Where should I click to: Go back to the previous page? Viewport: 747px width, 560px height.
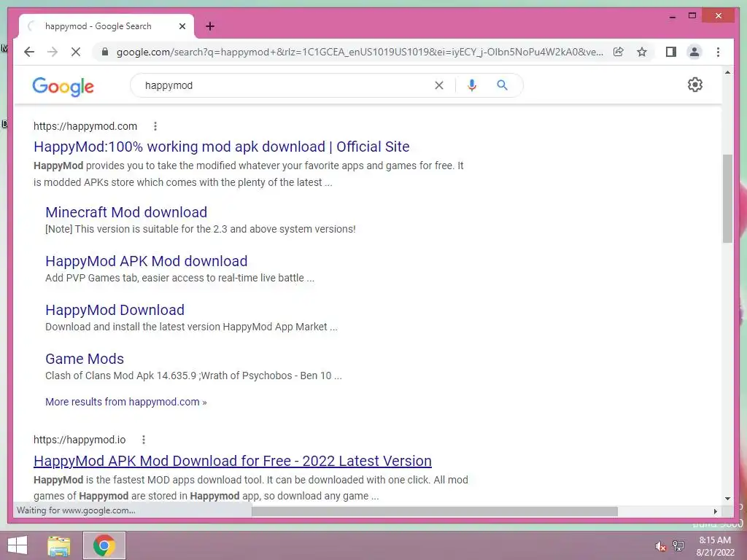click(x=29, y=52)
